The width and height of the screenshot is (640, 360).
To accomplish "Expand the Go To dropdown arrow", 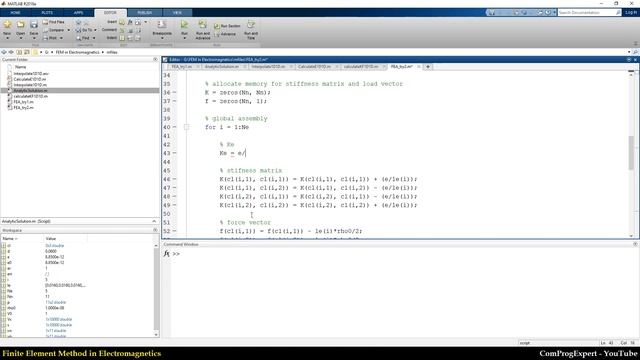I will pos(96,30).
